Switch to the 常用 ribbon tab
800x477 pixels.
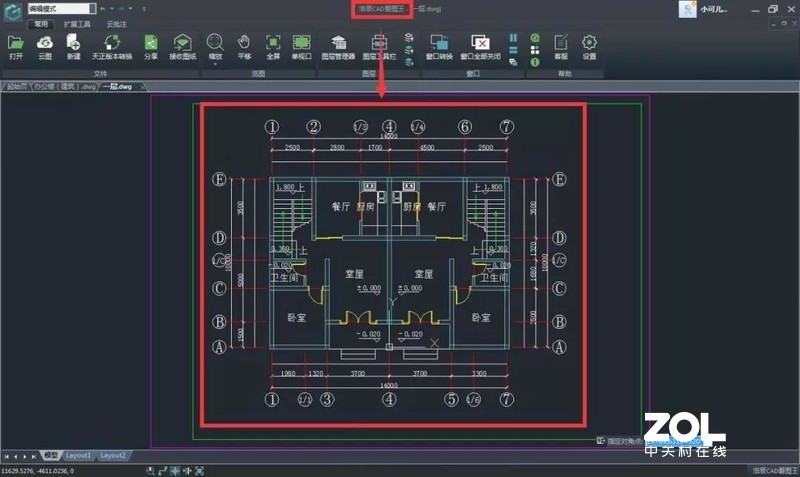point(41,24)
